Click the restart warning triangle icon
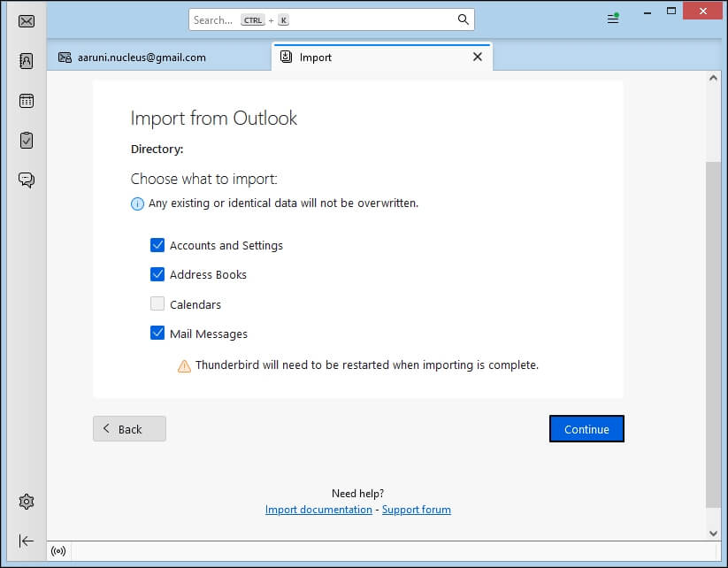728x568 pixels. click(x=184, y=366)
